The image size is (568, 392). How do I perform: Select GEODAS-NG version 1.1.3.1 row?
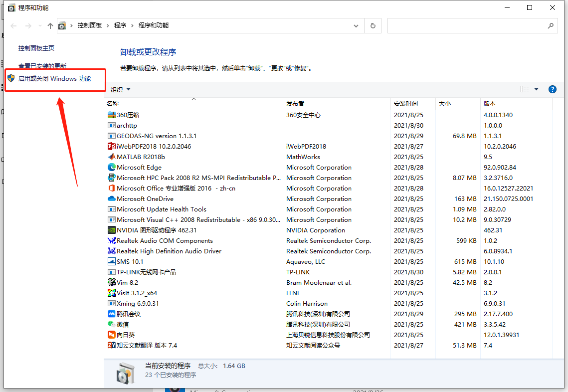point(328,136)
